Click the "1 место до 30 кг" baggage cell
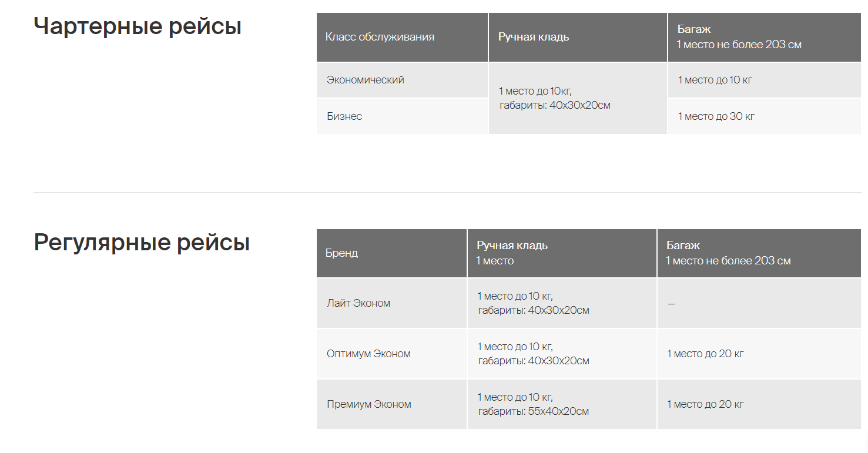 point(716,116)
